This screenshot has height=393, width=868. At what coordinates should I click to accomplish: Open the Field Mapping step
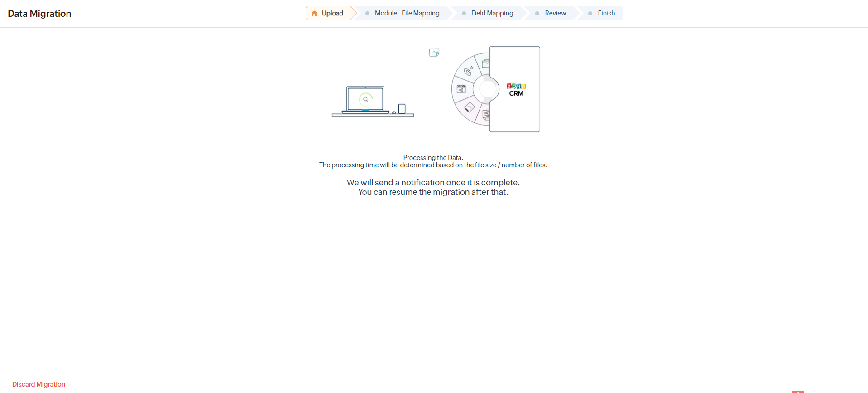492,13
